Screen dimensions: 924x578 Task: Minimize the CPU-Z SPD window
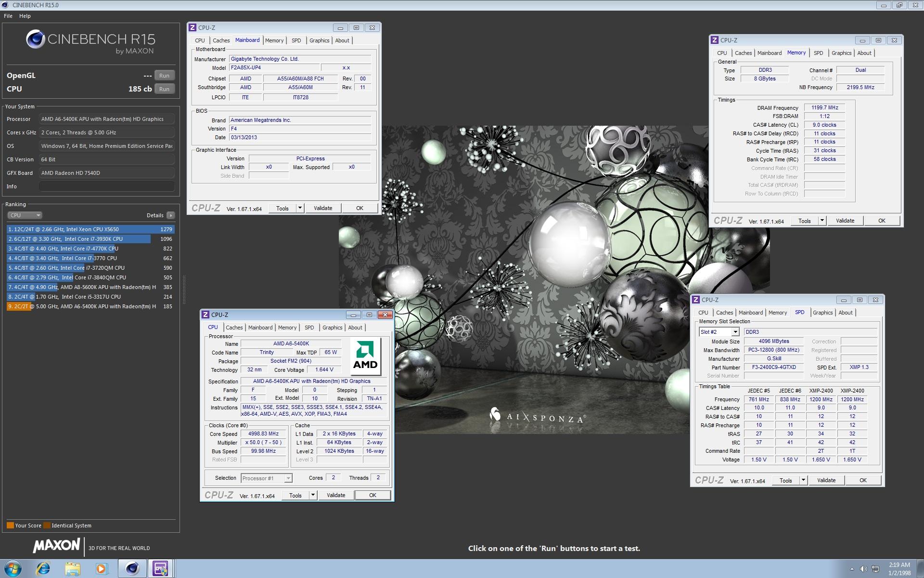pos(844,300)
